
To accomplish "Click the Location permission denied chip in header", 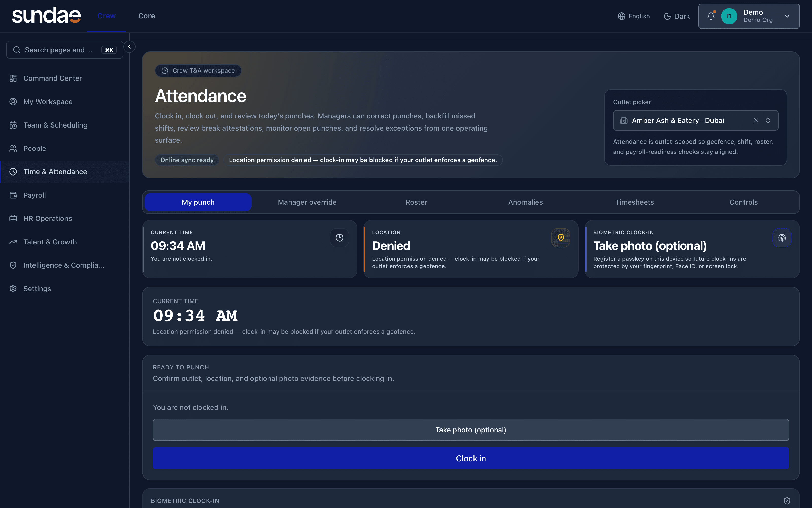I will 363,160.
